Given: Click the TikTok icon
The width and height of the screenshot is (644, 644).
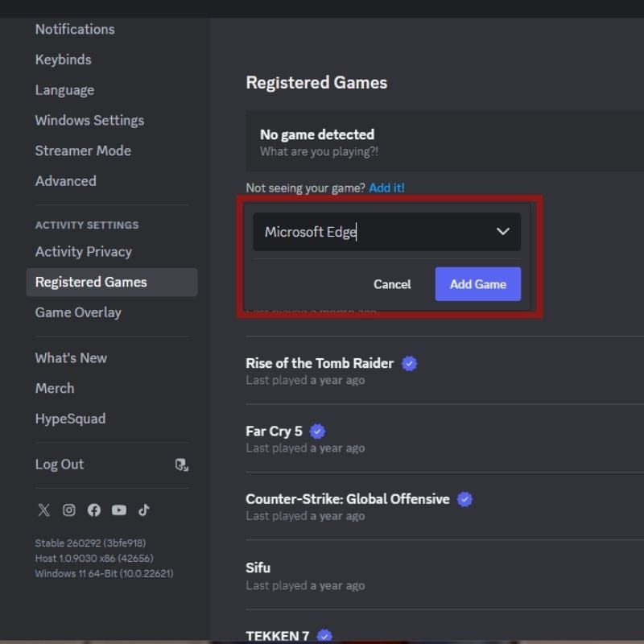Looking at the screenshot, I should [144, 510].
